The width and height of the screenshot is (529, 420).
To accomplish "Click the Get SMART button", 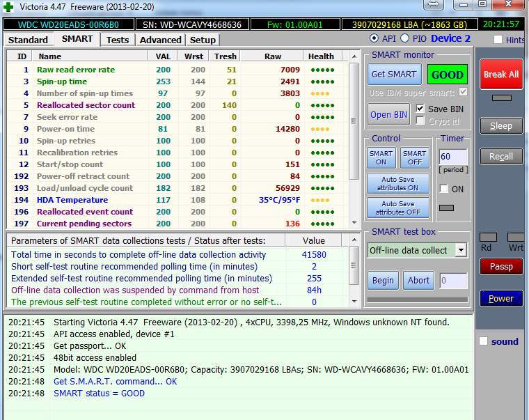I will click(394, 75).
